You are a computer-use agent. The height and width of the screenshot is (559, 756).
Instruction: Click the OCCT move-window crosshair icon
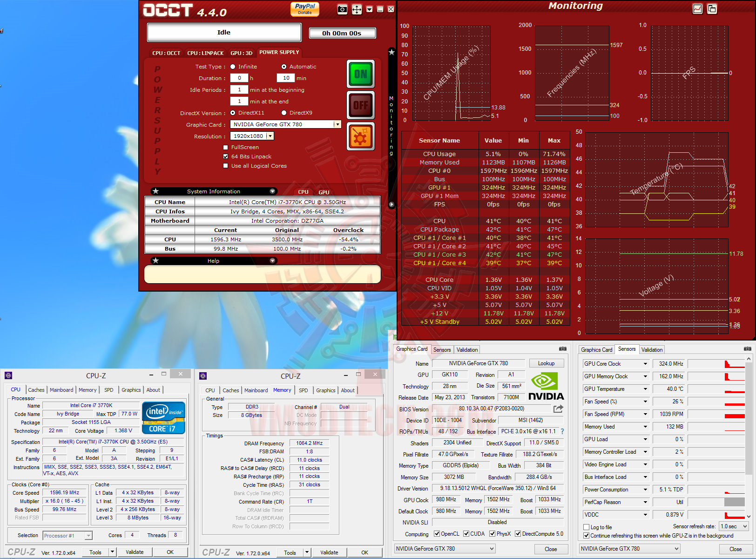357,9
